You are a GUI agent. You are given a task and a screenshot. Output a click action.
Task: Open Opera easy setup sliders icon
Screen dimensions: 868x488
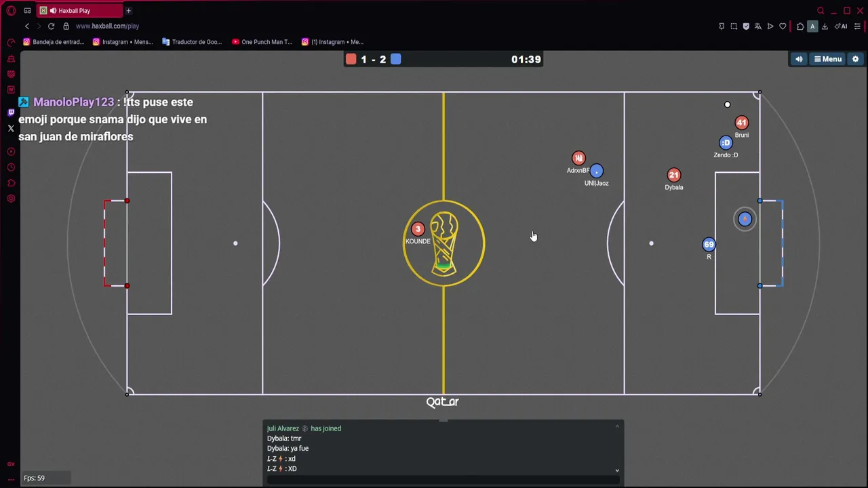[857, 26]
